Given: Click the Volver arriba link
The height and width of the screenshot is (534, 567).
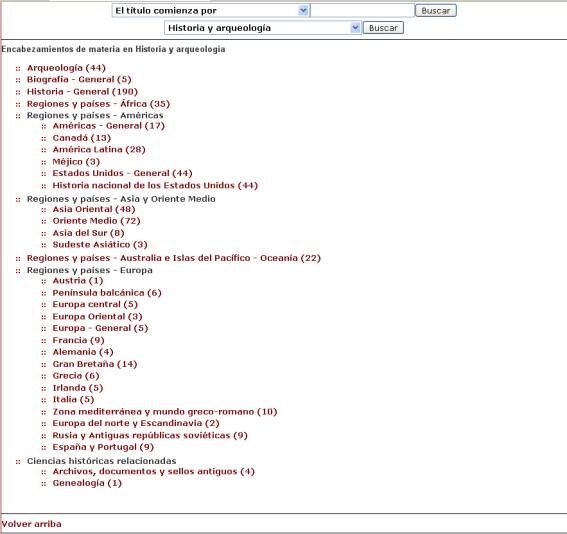Looking at the screenshot, I should 31,524.
